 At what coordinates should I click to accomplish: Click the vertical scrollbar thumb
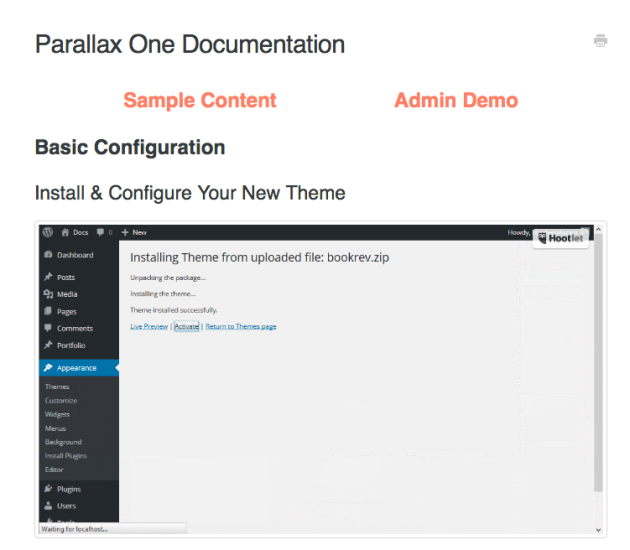598,362
